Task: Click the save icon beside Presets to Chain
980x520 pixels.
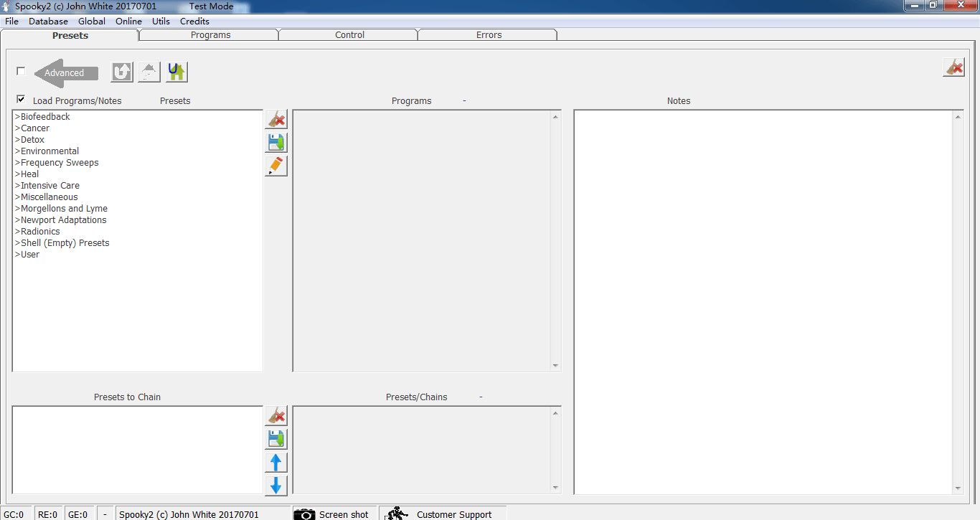Action: point(275,439)
